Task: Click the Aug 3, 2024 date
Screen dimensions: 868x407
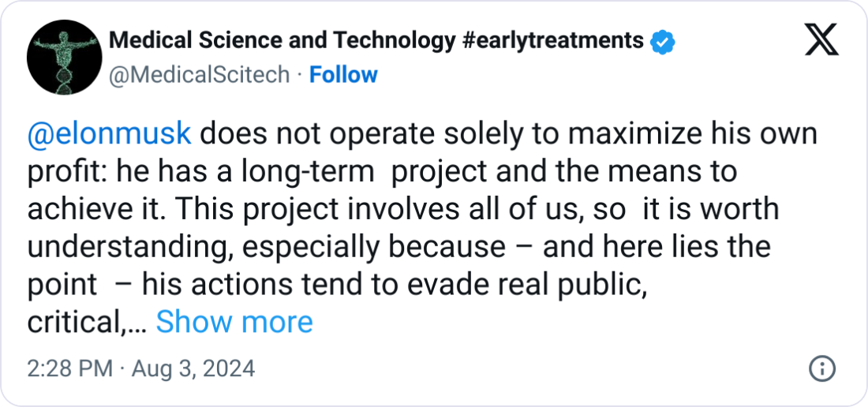Action: pos(193,368)
